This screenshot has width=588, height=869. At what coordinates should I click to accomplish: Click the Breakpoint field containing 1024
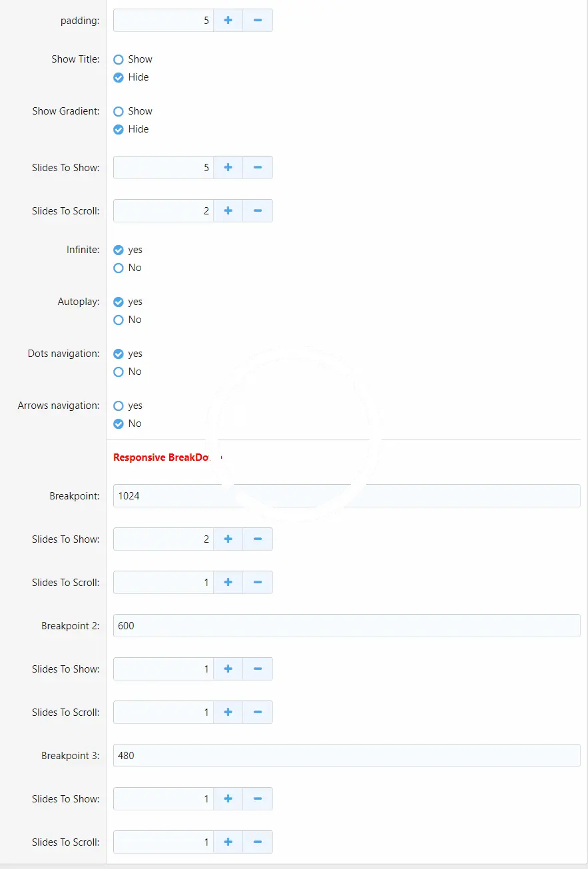coord(346,496)
